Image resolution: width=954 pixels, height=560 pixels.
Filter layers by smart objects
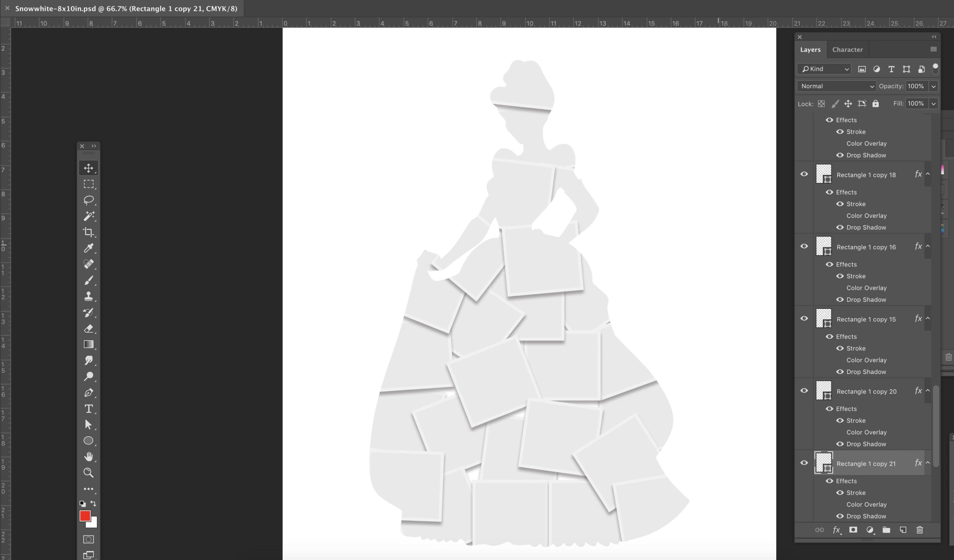pos(922,69)
